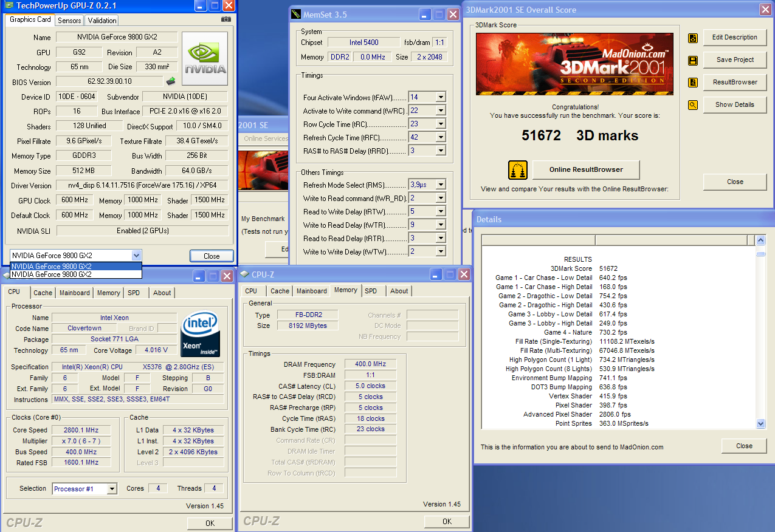775x532 pixels.
Task: Select second NVIDIA GeForce 9800 GX2 list entry
Action: pos(75,274)
